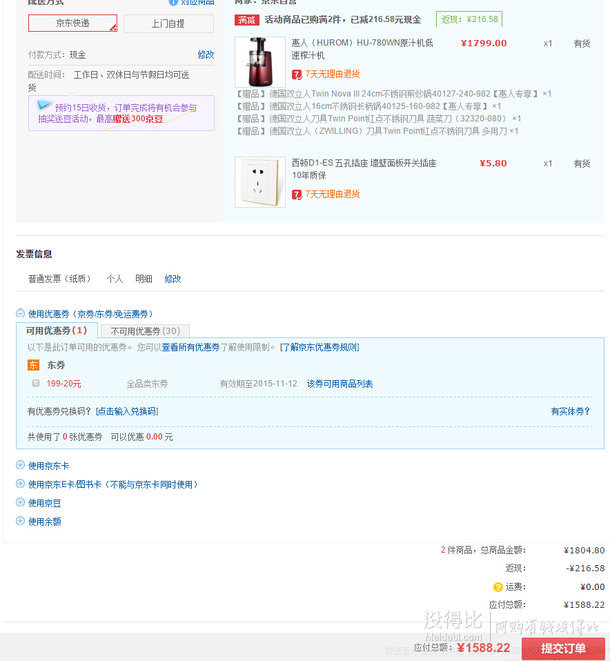610x661 pixels.
Task: Click the orange 东券 icon
Action: pyautogui.click(x=33, y=365)
